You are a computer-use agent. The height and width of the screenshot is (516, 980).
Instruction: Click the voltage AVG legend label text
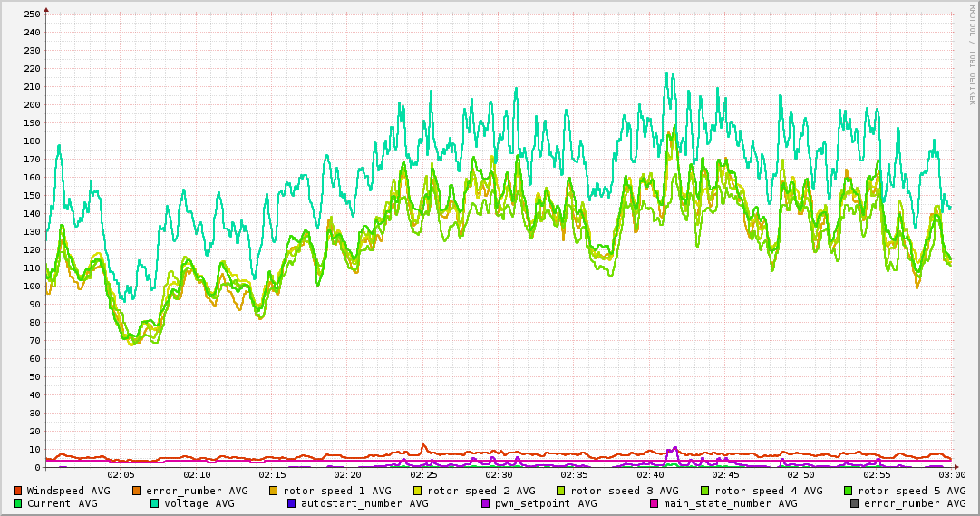[199, 503]
